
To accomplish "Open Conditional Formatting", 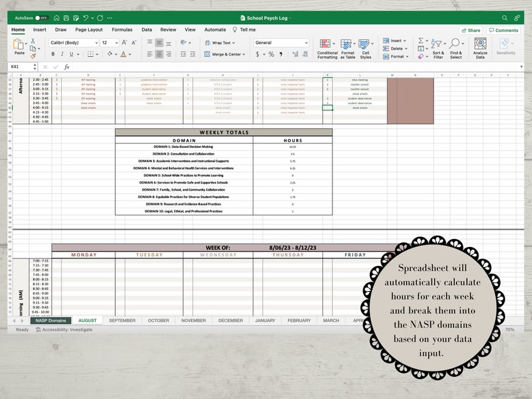I will (x=328, y=49).
